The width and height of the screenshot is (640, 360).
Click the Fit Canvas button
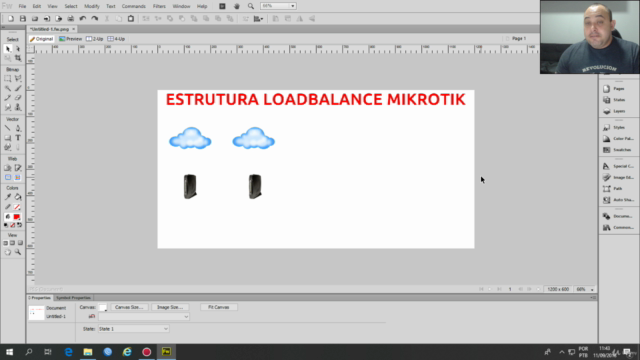tap(219, 307)
